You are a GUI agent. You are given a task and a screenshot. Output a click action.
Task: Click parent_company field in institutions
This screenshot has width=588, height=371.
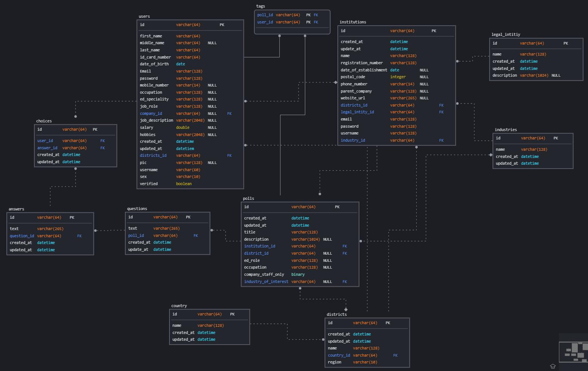pyautogui.click(x=396, y=91)
